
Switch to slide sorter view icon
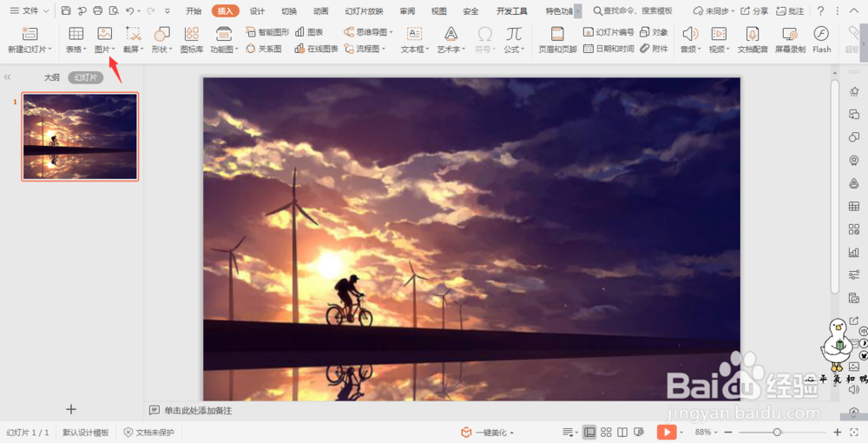tap(606, 432)
